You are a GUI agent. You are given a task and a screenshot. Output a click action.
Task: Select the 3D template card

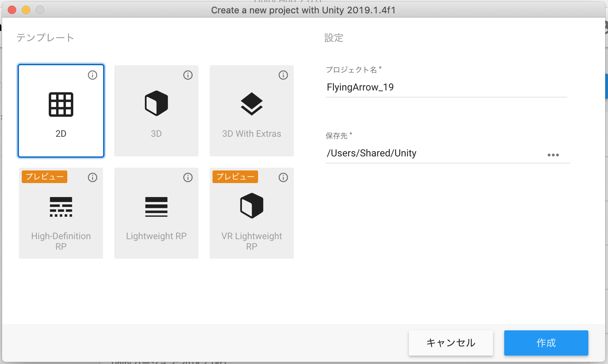point(156,111)
